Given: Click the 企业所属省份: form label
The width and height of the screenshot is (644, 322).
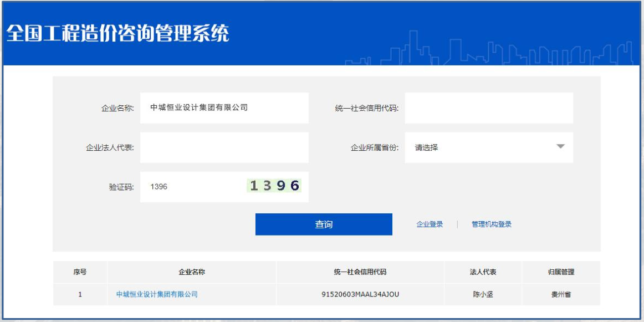Looking at the screenshot, I should [375, 148].
